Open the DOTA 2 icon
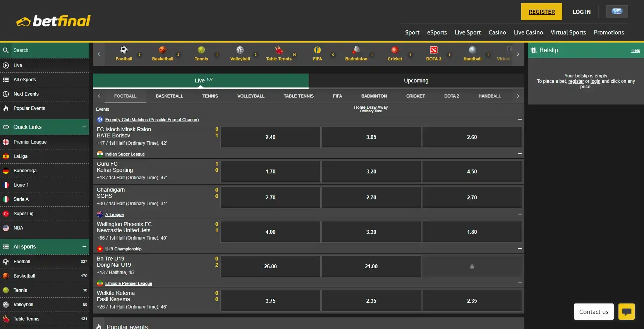This screenshot has height=329, width=644. (434, 50)
